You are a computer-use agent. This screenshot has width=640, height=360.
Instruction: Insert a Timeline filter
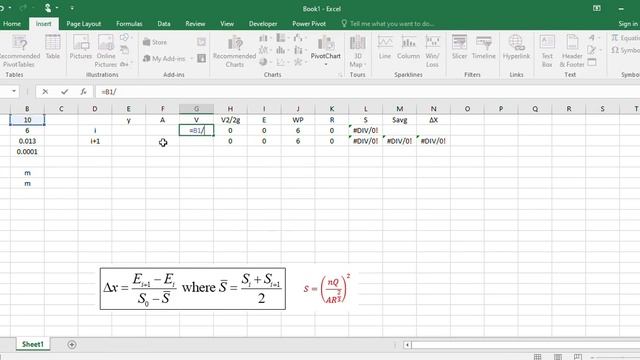click(484, 47)
